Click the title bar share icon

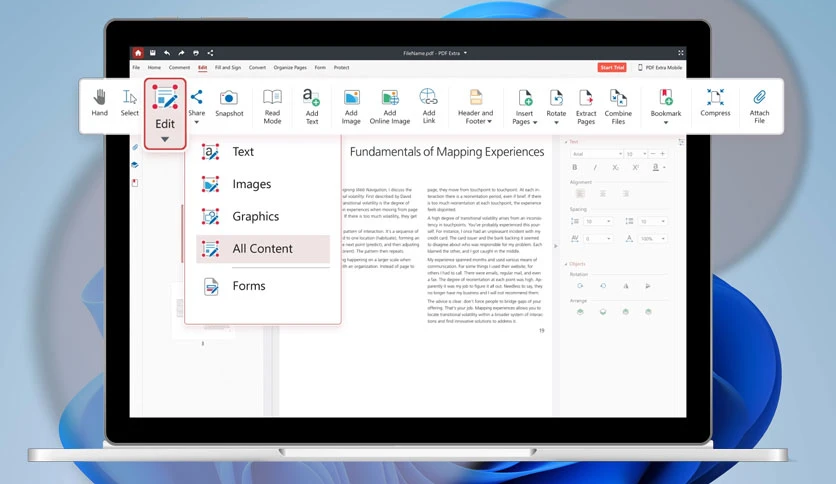click(x=210, y=53)
